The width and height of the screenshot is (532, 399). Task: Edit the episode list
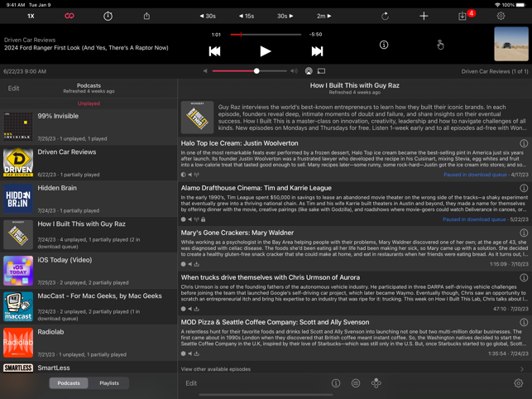pos(191,383)
